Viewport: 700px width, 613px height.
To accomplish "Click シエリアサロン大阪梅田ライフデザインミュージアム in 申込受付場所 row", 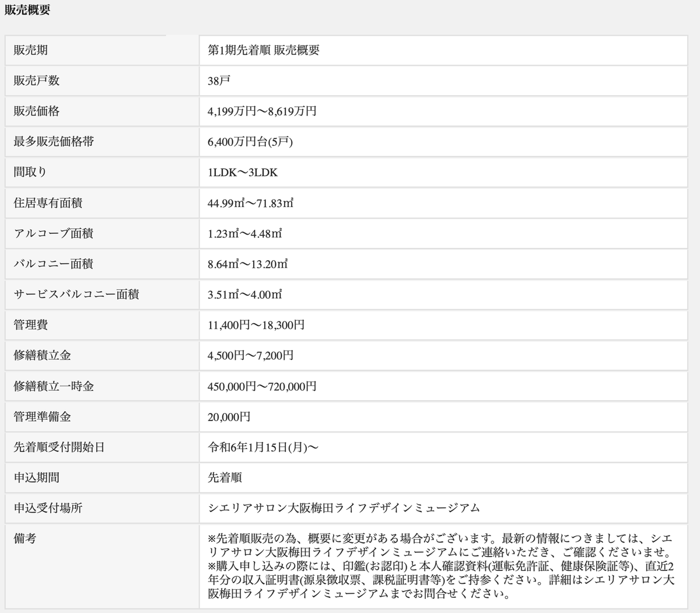I will (x=344, y=508).
